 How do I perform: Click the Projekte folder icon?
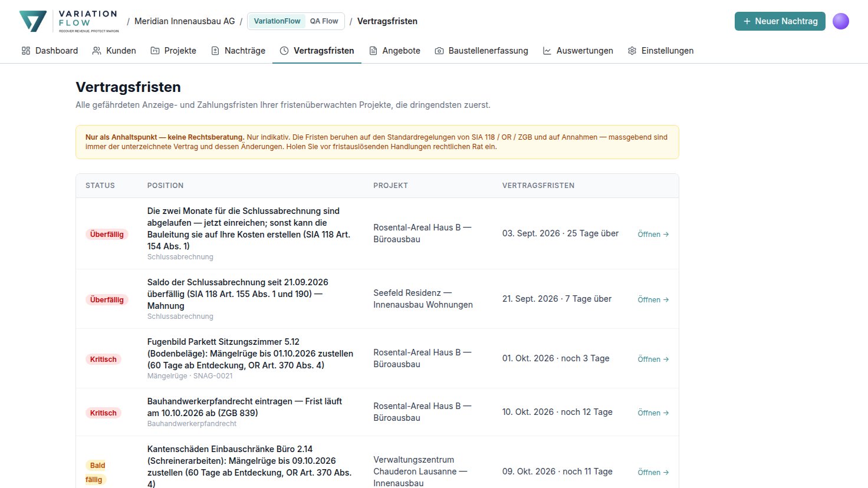click(x=155, y=51)
